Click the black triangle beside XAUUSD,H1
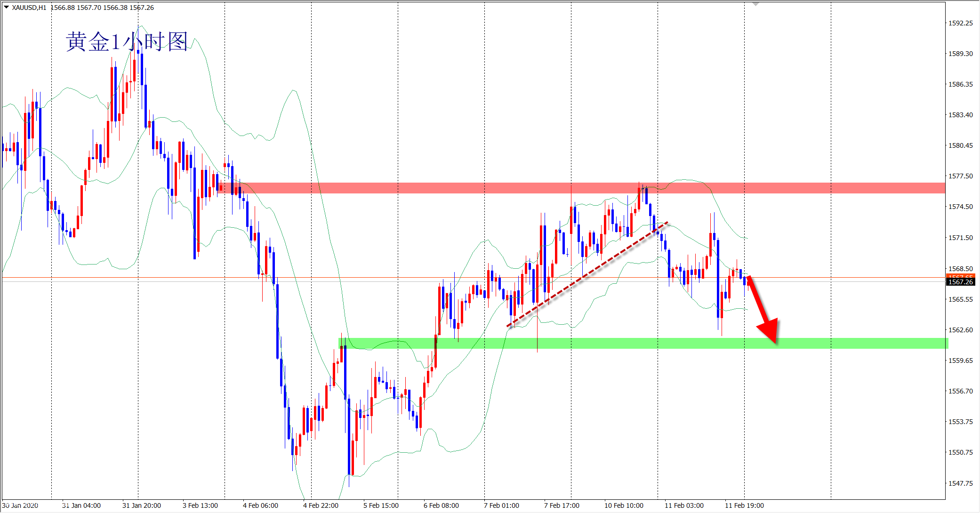Viewport: 980px width, 513px height. [x=7, y=7]
